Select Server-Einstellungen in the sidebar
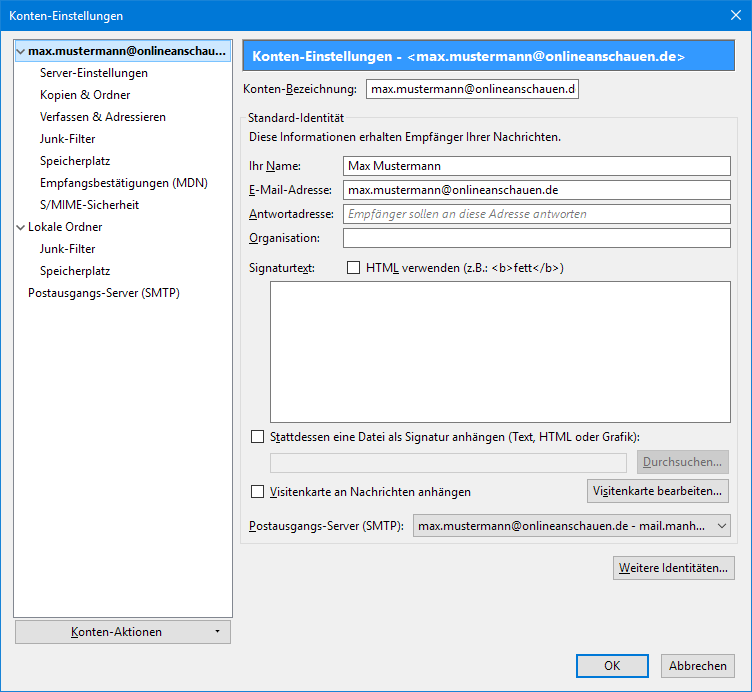 pos(94,73)
